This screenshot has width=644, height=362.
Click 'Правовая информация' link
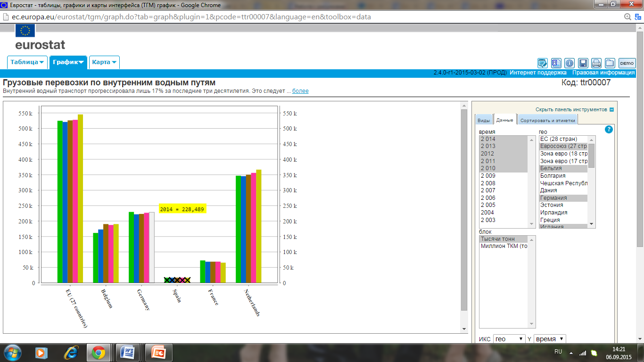pos(603,73)
